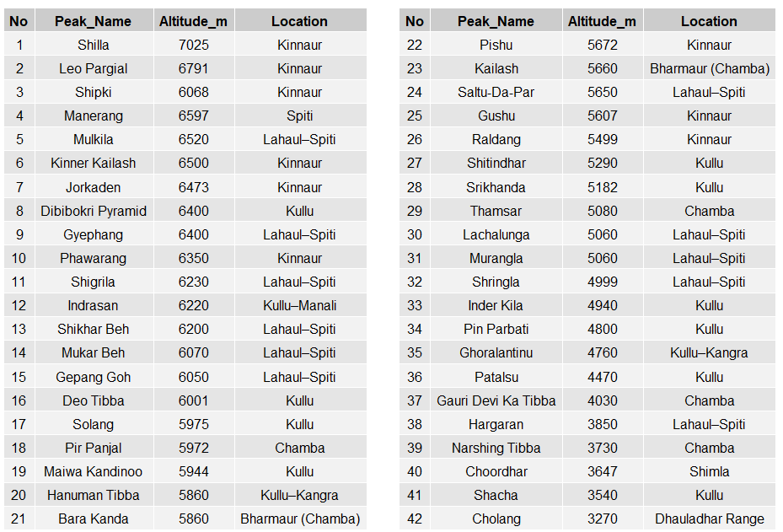
Task: Click the Dhauladhar Range location cell
Action: click(x=709, y=519)
